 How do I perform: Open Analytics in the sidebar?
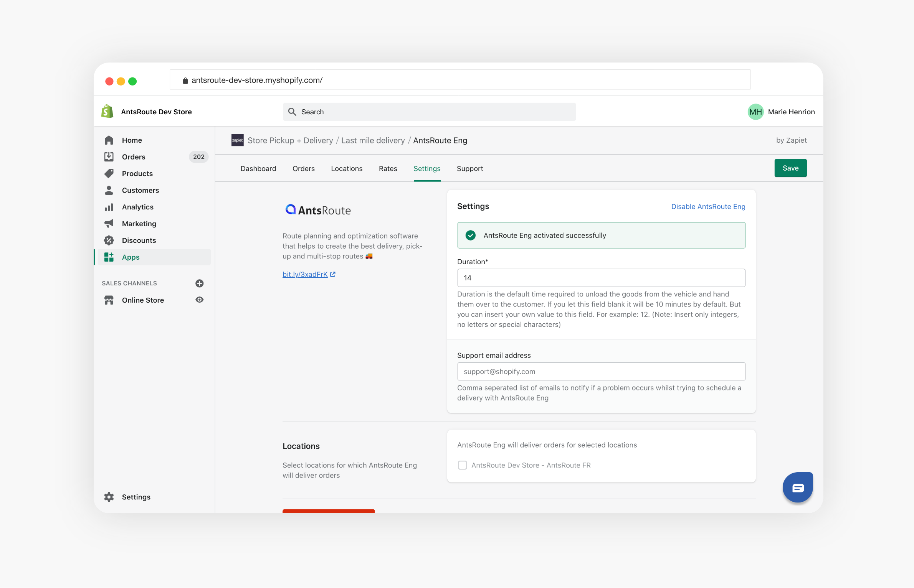point(137,207)
